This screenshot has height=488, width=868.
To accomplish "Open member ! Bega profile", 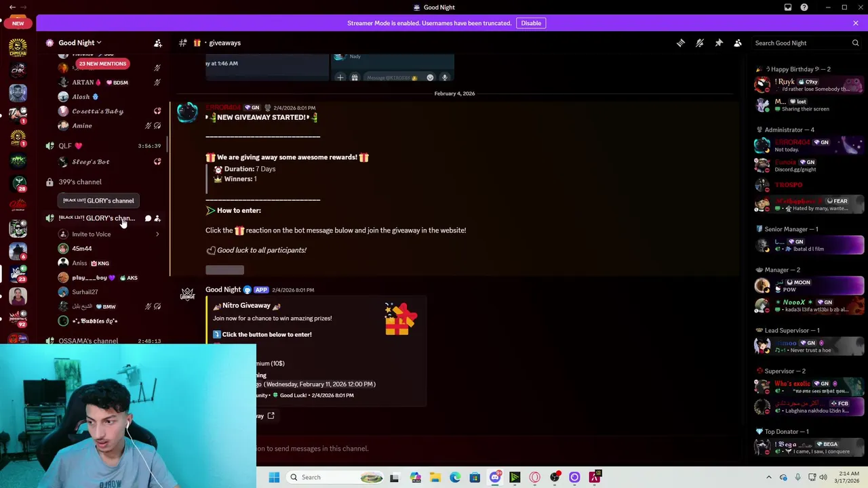I will click(809, 447).
